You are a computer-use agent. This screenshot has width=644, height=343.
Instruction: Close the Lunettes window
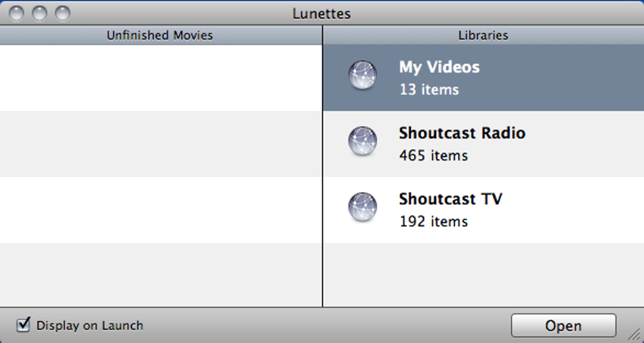17,13
